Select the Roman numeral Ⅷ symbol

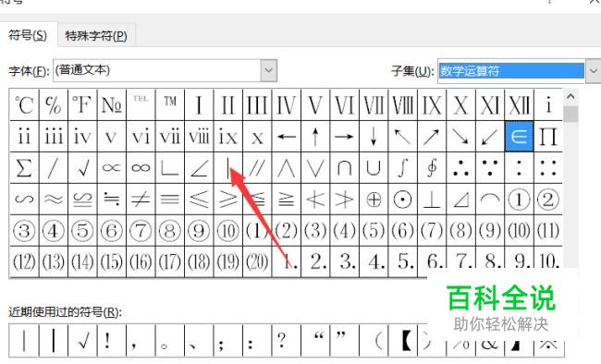402,105
